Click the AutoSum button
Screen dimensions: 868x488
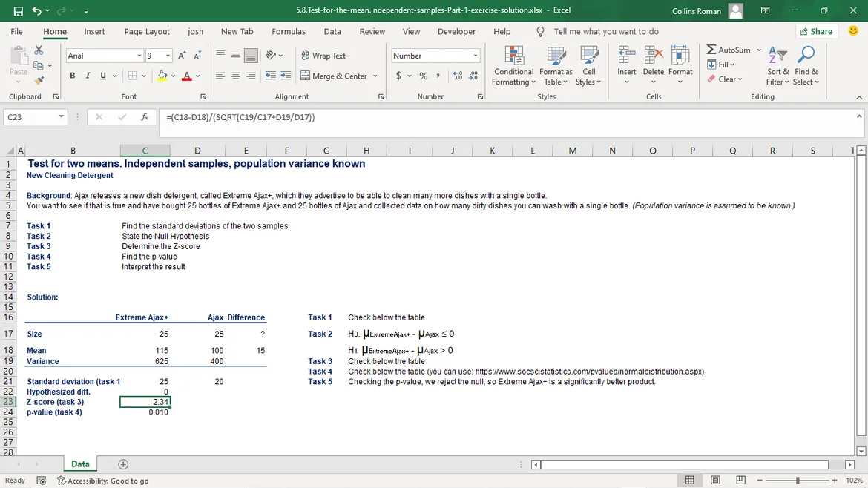pyautogui.click(x=728, y=50)
